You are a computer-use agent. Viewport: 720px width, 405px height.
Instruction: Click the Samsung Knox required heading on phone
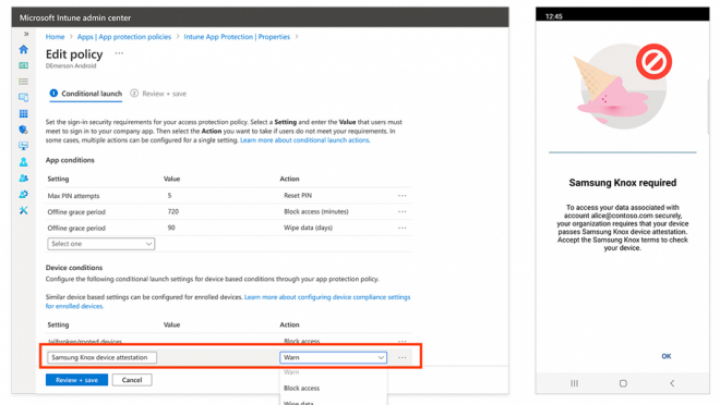[623, 183]
